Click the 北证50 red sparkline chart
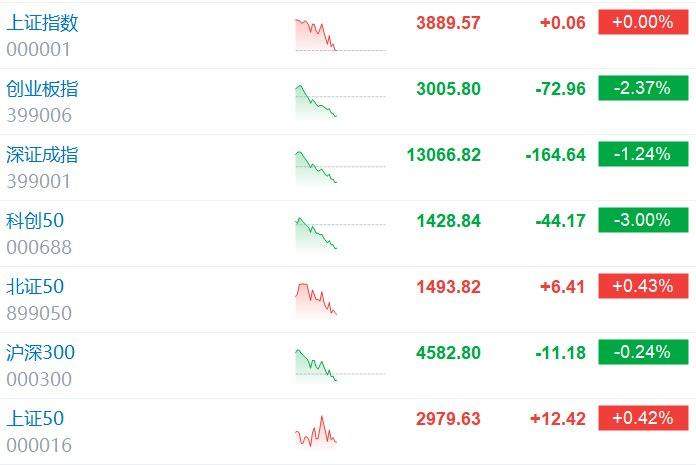 [317, 298]
